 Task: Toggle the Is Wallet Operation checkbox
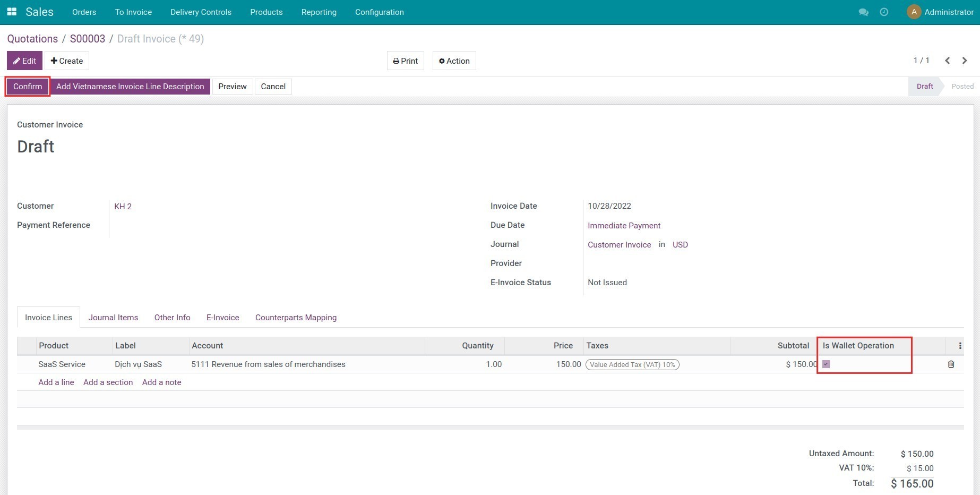(x=826, y=364)
